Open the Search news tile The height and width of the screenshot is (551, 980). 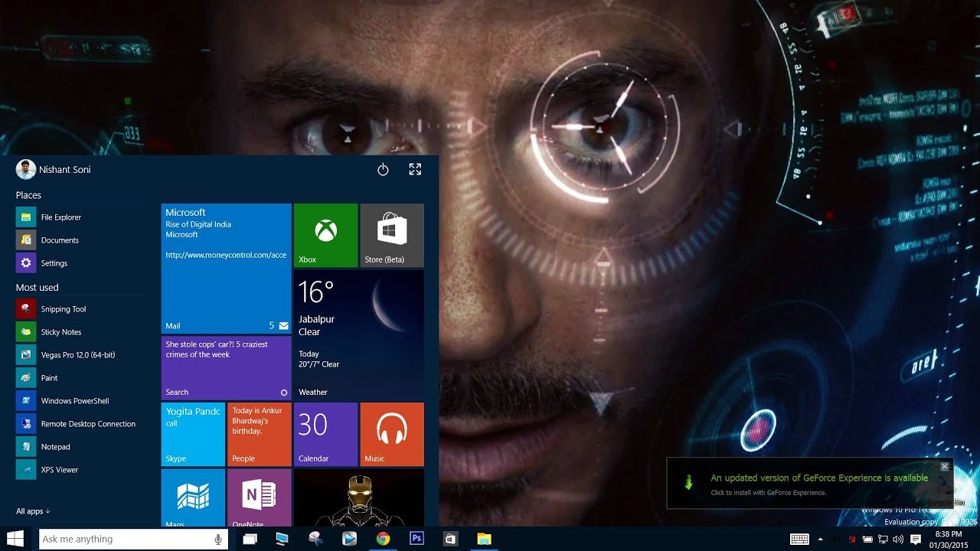point(226,367)
